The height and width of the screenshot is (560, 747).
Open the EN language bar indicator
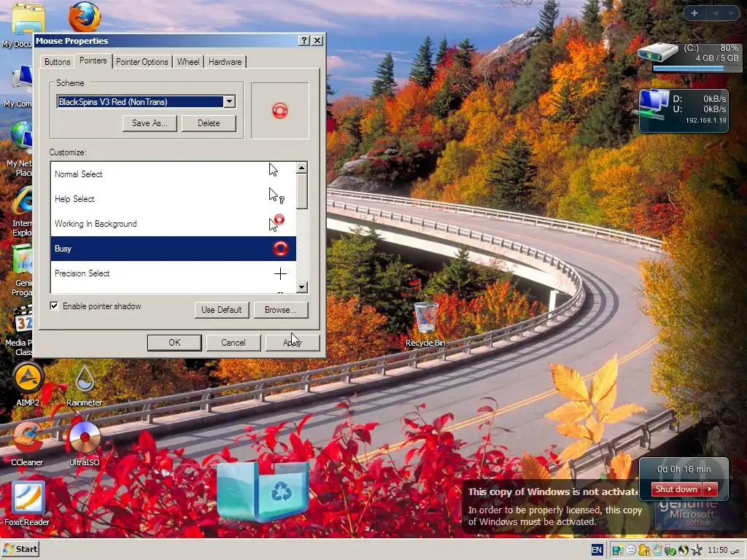(597, 550)
